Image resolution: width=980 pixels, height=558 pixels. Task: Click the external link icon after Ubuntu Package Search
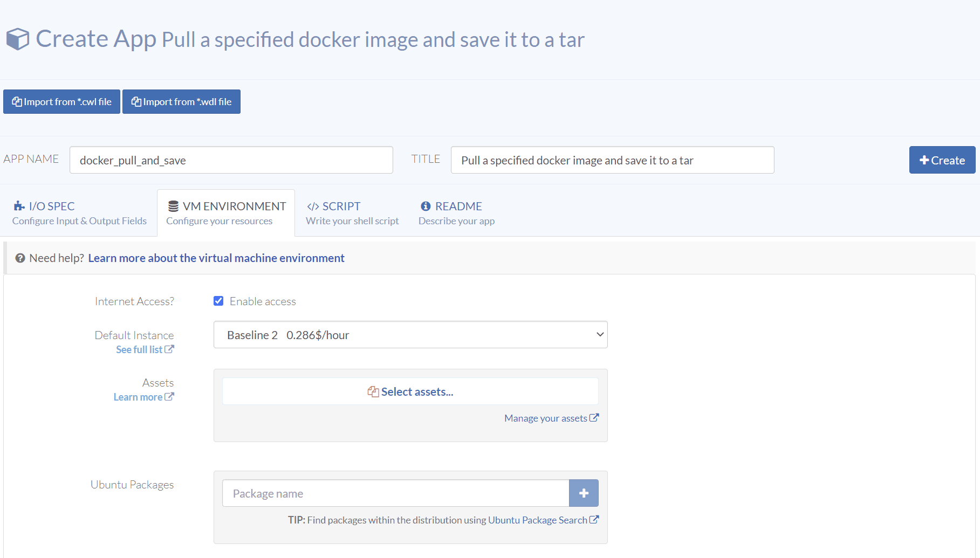[594, 520]
